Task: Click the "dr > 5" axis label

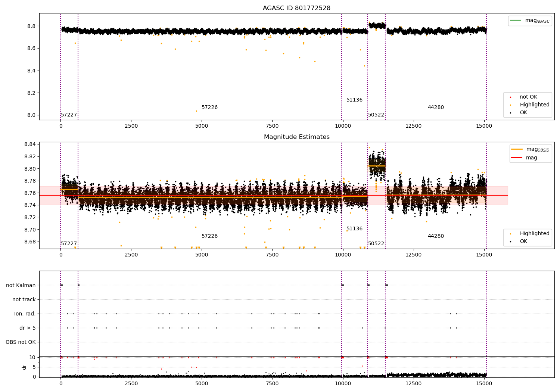Action: point(28,328)
